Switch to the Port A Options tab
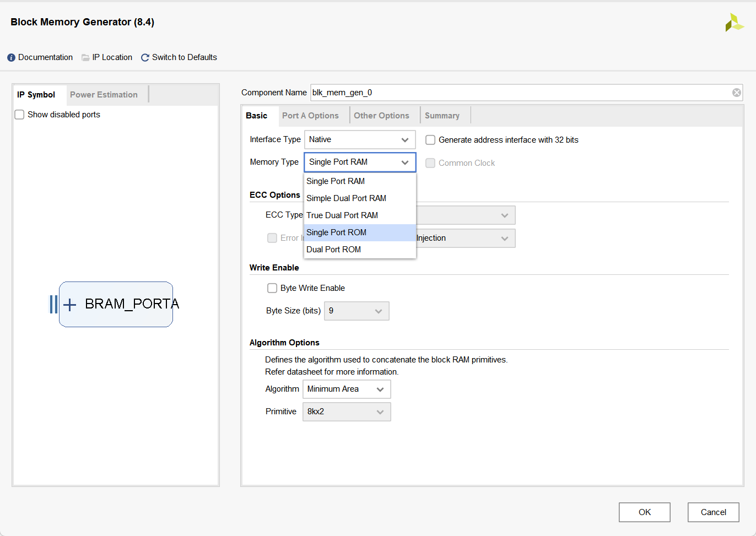The height and width of the screenshot is (536, 756). (x=310, y=116)
